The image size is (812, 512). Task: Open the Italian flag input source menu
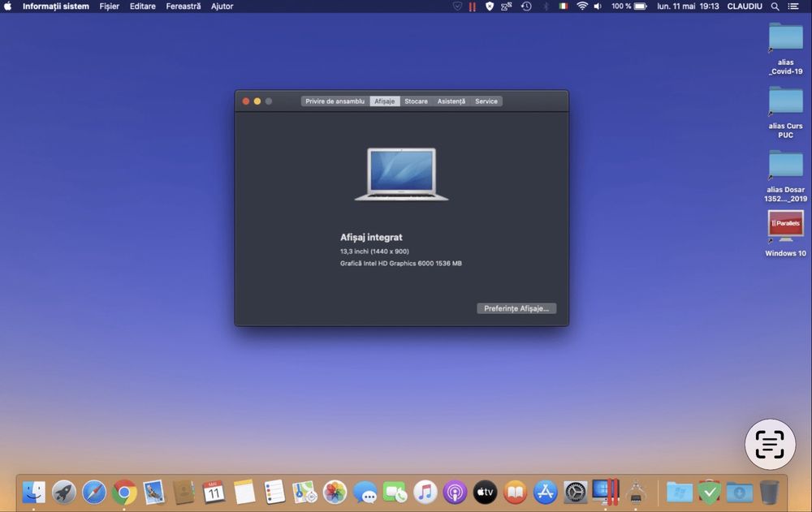pyautogui.click(x=564, y=6)
